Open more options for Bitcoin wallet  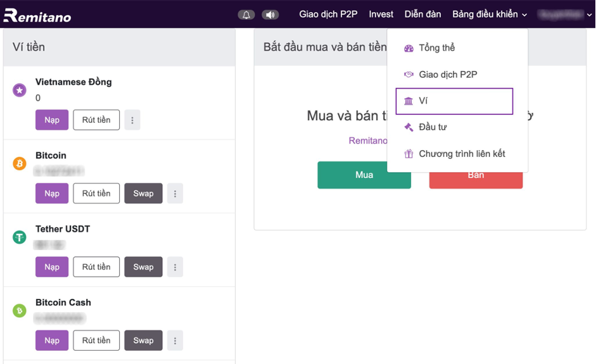(x=175, y=194)
